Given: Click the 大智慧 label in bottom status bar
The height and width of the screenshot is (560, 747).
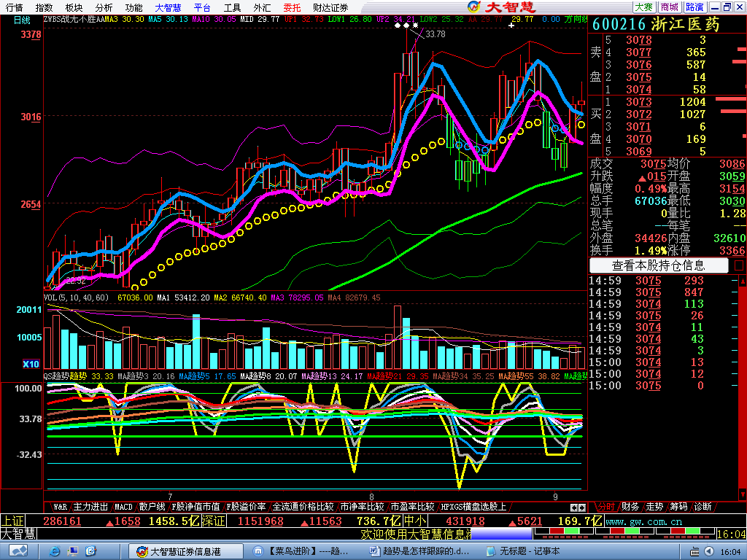Looking at the screenshot, I should point(18,534).
